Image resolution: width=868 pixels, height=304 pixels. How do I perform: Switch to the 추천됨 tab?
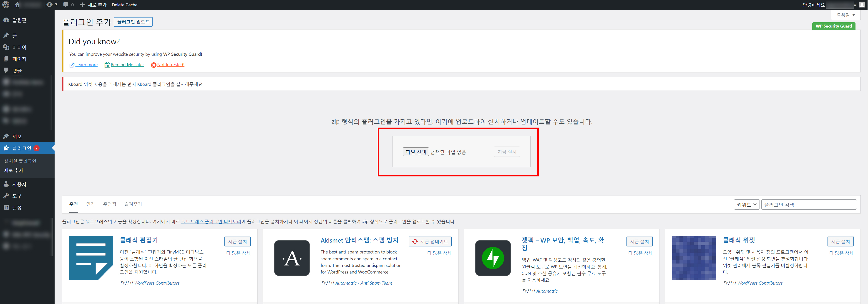pos(110,204)
